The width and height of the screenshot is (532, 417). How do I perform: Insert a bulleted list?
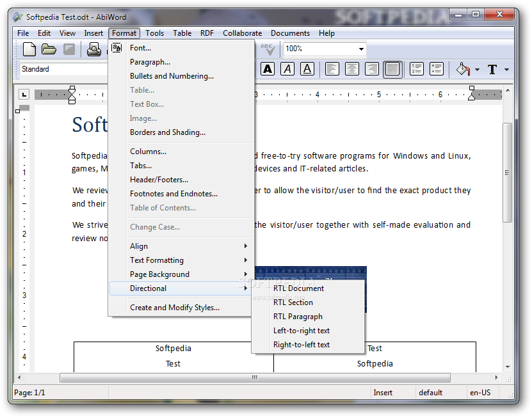click(x=437, y=69)
